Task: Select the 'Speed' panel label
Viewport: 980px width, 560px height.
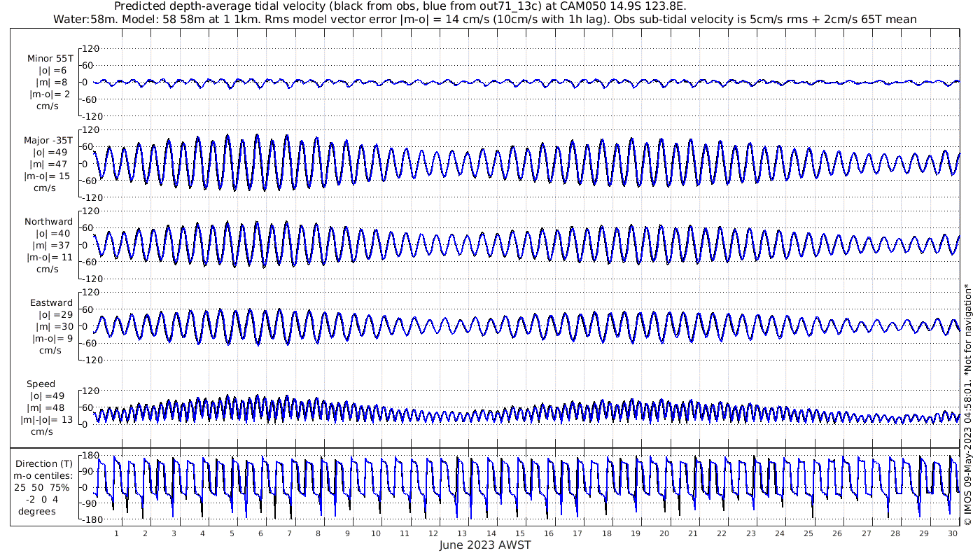Action: point(41,384)
